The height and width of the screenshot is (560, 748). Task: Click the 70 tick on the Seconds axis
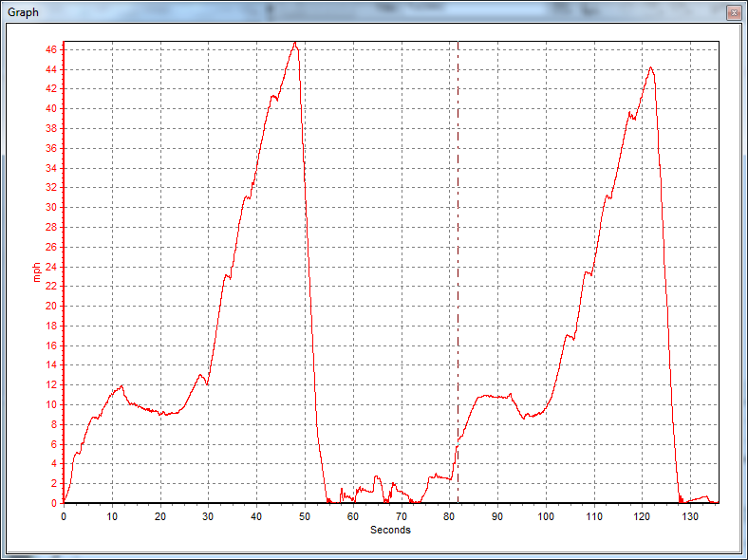coord(401,516)
